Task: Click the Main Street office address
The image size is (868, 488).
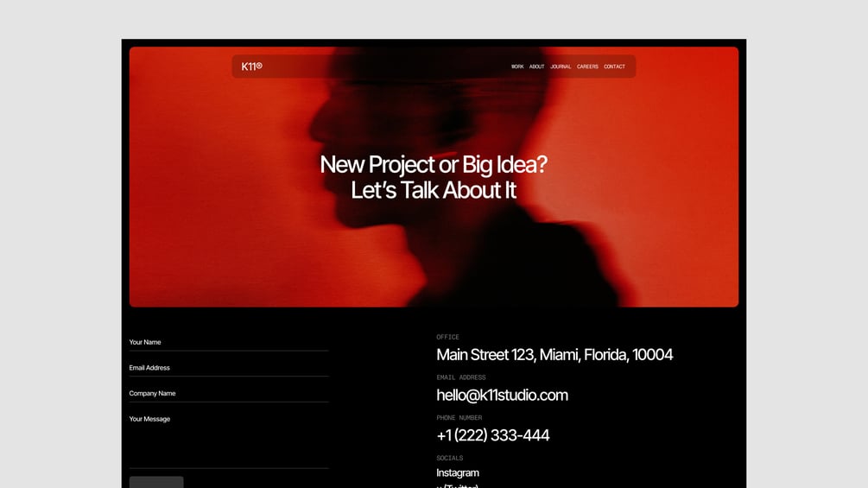Action: pyautogui.click(x=554, y=355)
